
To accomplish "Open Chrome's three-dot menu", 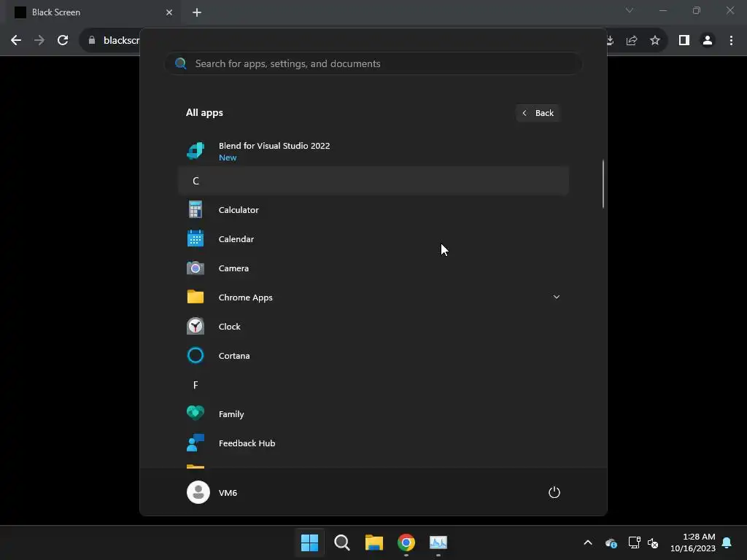I will point(731,40).
